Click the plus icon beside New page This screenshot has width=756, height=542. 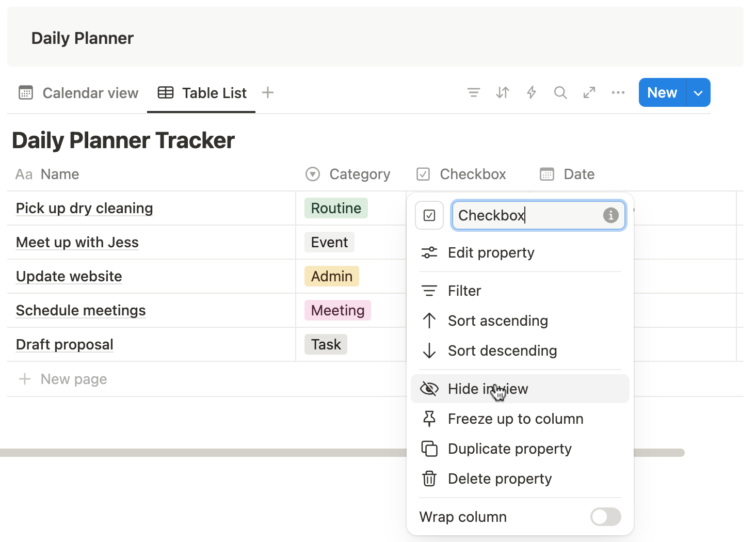(25, 379)
